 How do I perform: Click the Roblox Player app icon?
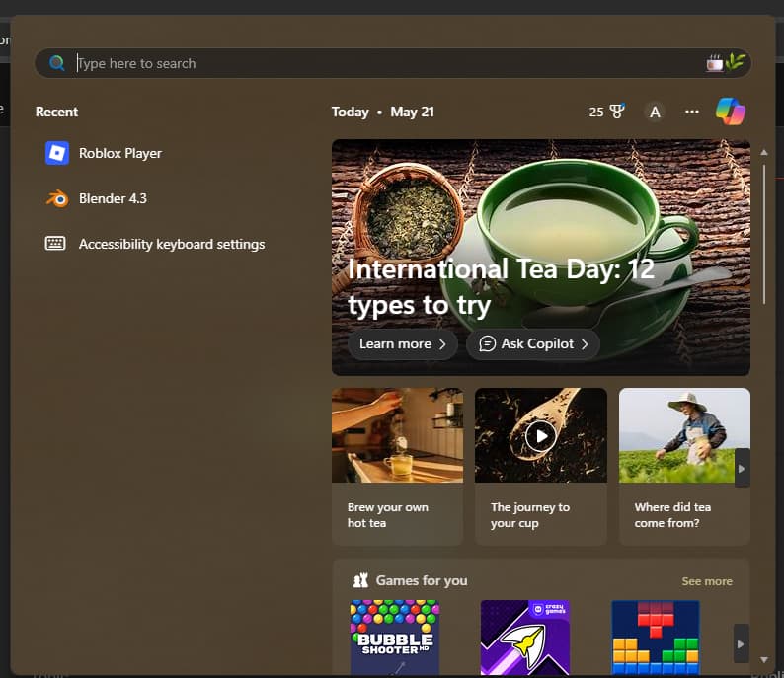point(56,153)
